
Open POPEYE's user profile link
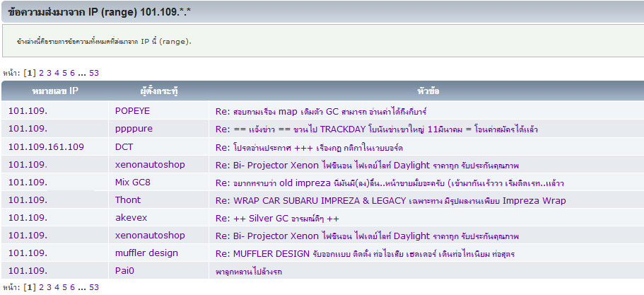click(x=132, y=111)
